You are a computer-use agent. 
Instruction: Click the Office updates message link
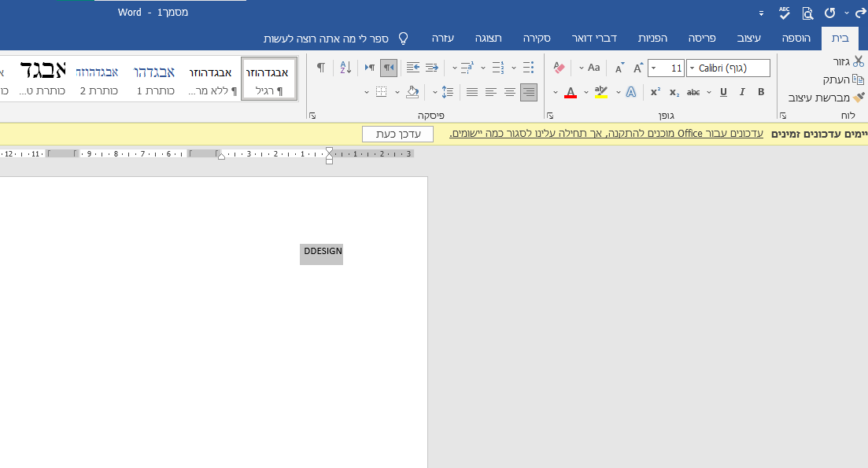point(606,133)
